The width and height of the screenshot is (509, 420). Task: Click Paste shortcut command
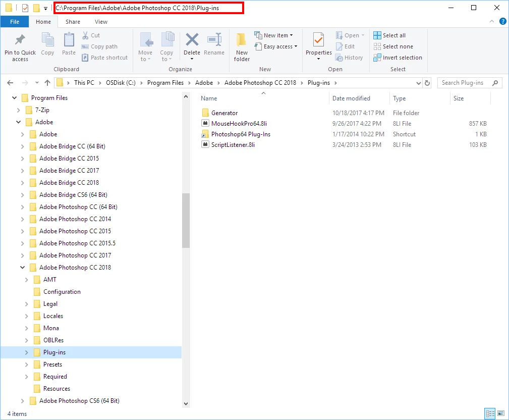[104, 58]
